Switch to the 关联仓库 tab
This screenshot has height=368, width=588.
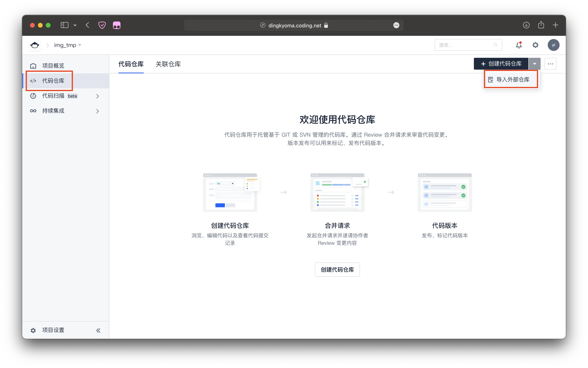(168, 64)
